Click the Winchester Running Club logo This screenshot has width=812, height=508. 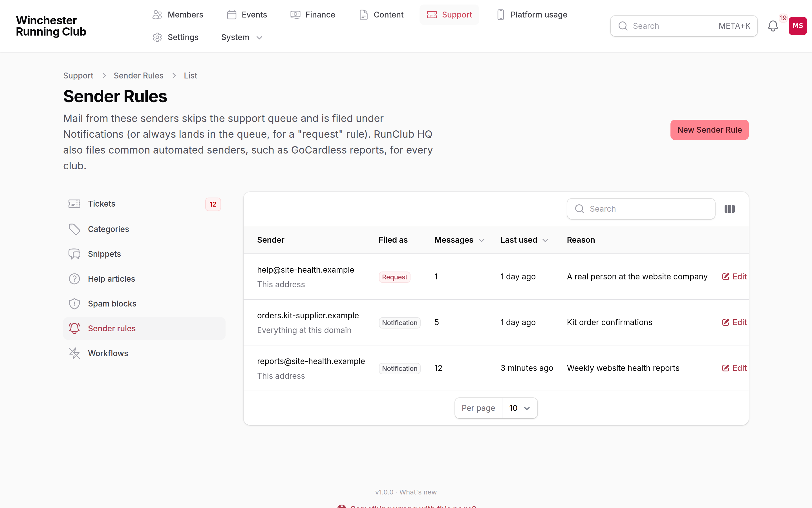[51, 26]
